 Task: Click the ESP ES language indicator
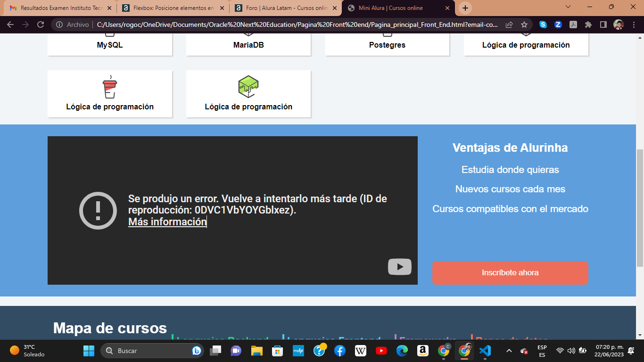542,351
